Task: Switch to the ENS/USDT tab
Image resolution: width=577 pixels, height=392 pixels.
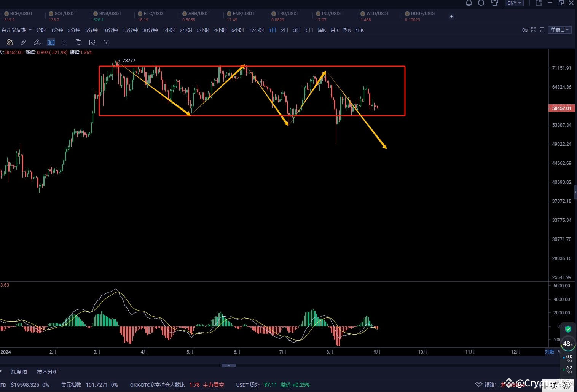Action: coord(241,16)
